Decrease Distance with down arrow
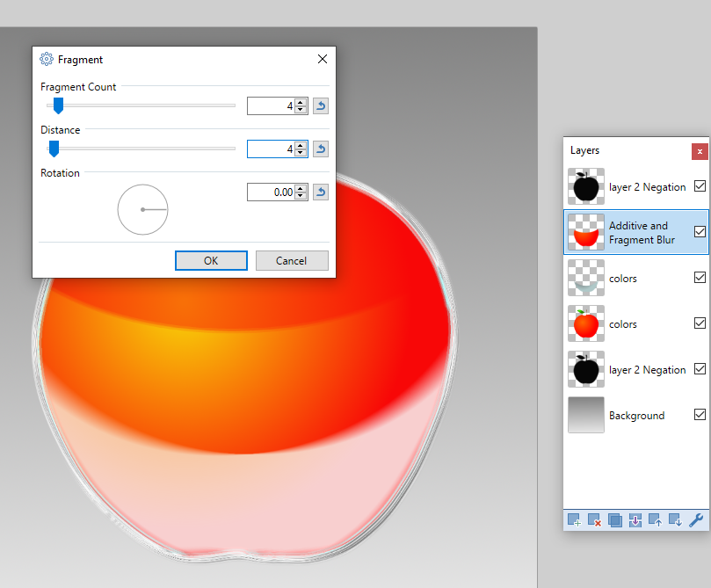711x588 pixels. click(301, 152)
